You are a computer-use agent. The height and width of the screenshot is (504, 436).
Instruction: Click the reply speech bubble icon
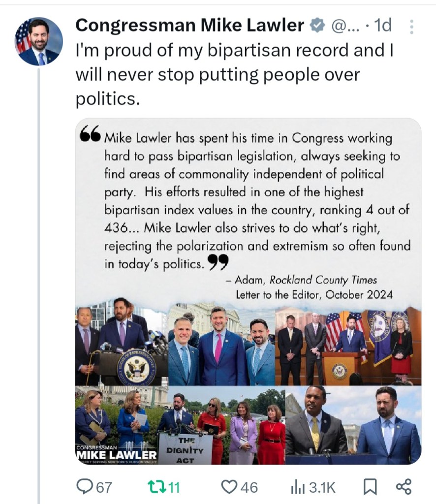(86, 487)
